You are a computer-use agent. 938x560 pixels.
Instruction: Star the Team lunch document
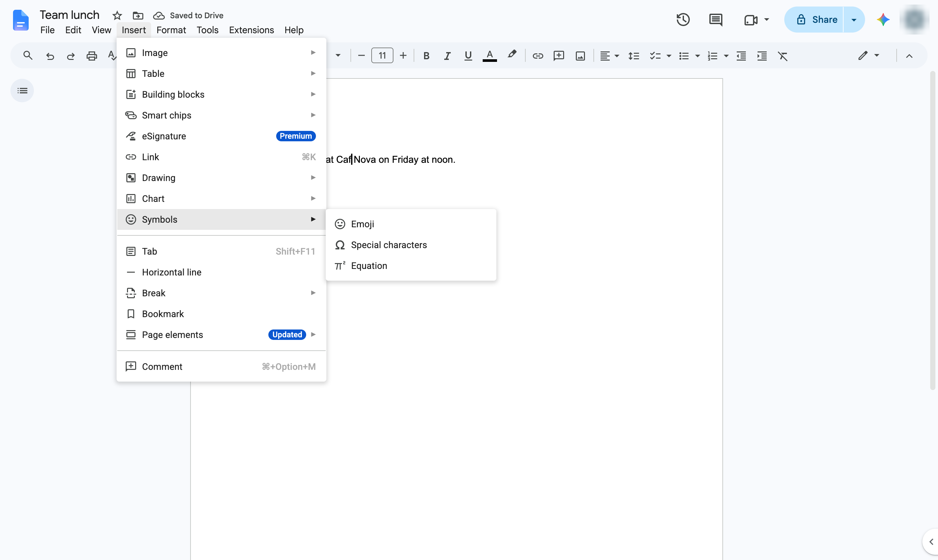(117, 16)
